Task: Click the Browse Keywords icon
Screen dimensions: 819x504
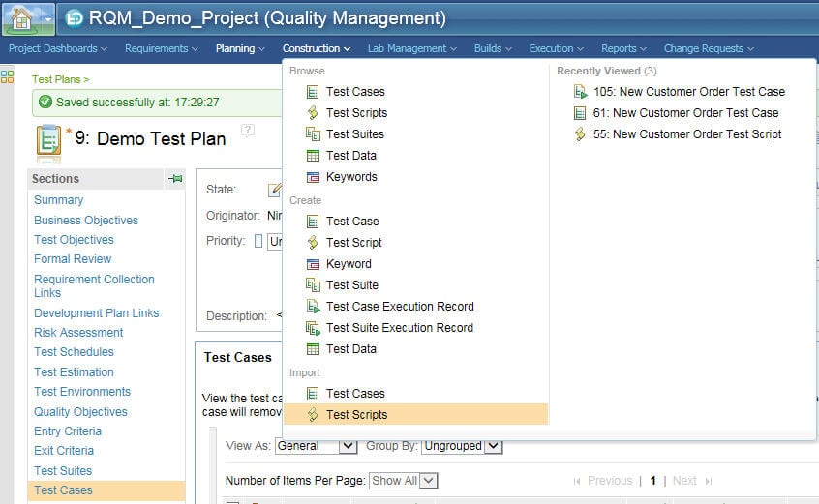Action: pyautogui.click(x=313, y=177)
